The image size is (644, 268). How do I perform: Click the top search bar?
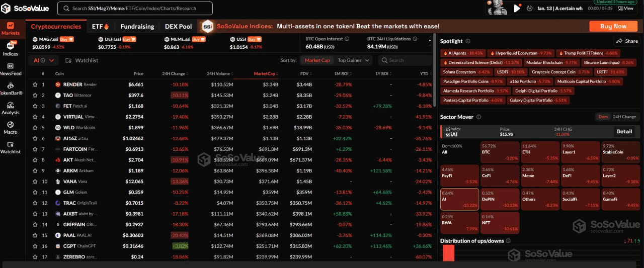coord(135,8)
